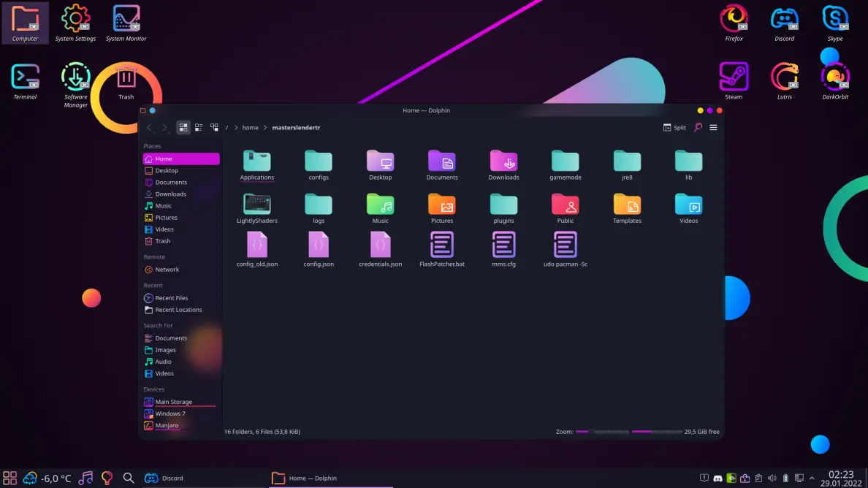Click the 29,5 GiB free space bar

[x=657, y=432]
